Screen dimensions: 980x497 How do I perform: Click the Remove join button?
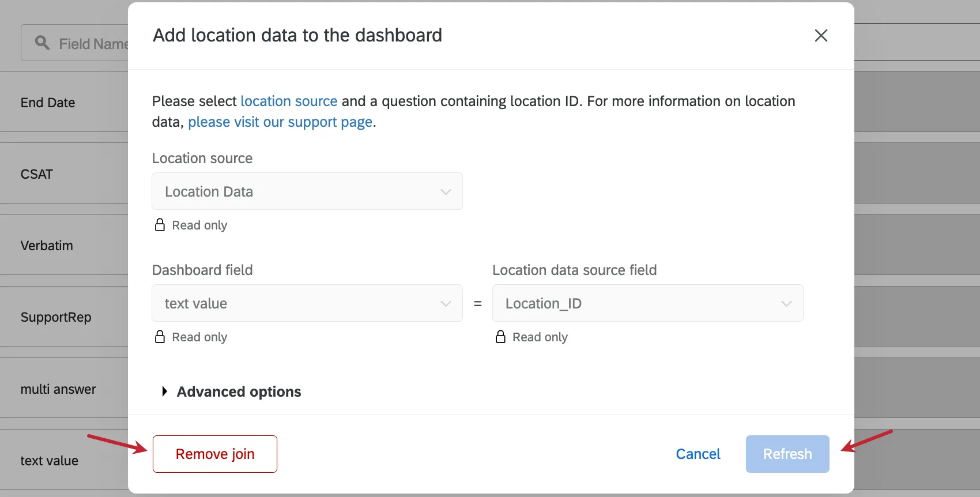point(214,454)
